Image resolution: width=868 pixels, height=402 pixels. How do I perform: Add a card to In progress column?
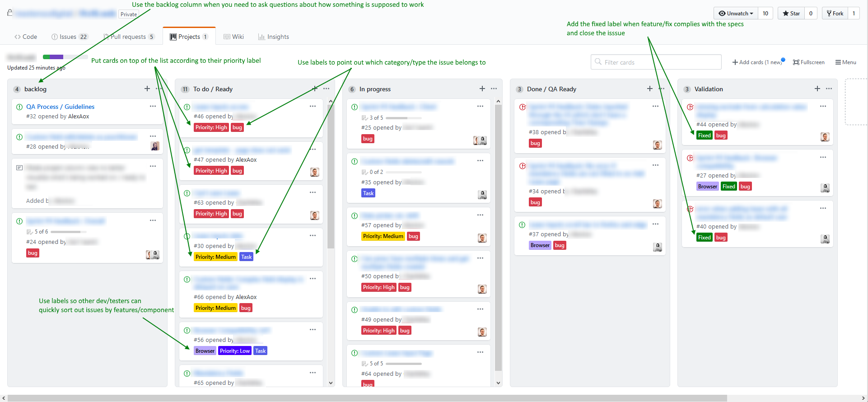[482, 89]
